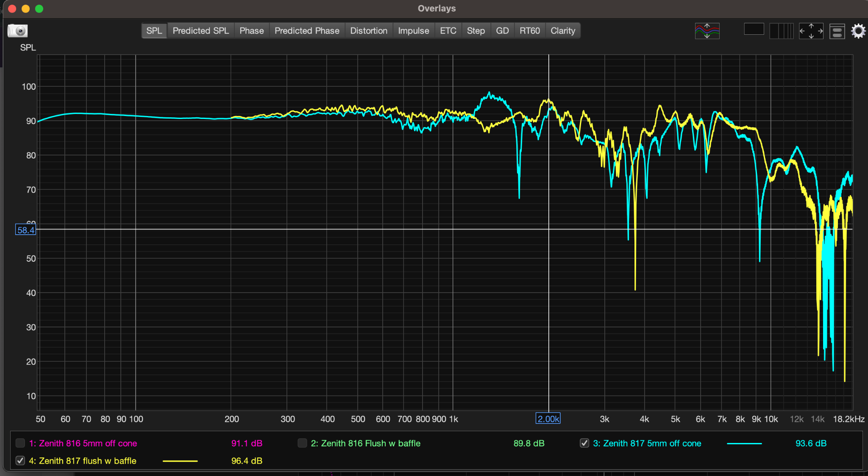Select the Impulse tab
This screenshot has width=868, height=476.
[414, 30]
